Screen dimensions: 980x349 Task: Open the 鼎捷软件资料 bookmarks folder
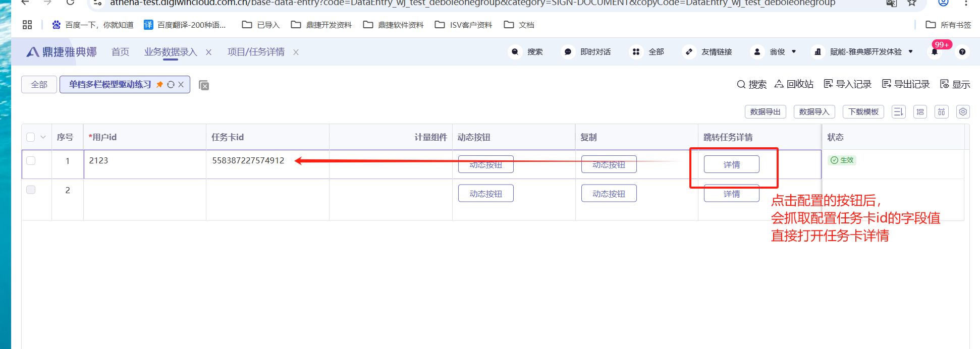[394, 25]
